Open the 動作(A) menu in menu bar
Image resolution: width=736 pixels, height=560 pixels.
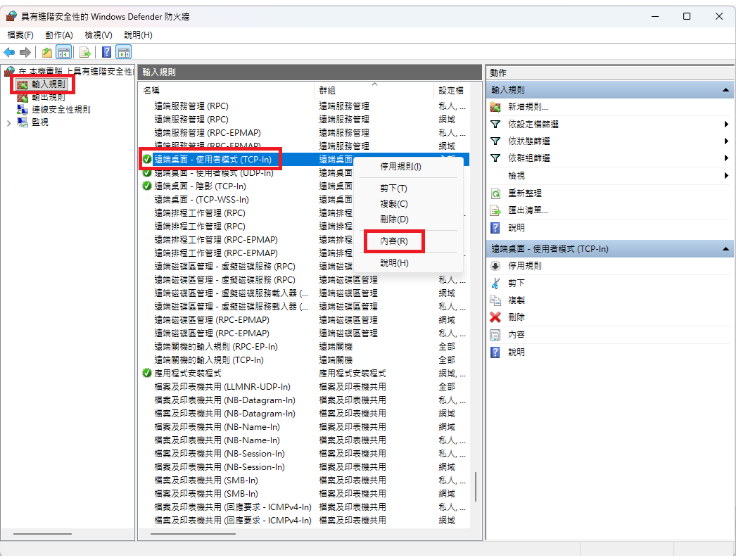pos(58,34)
